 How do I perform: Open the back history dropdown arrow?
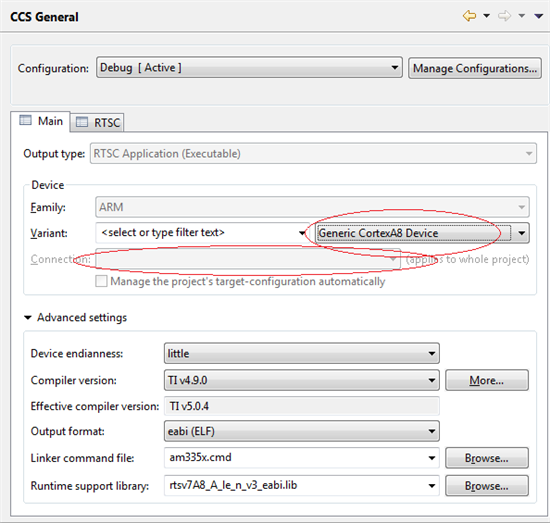point(487,16)
